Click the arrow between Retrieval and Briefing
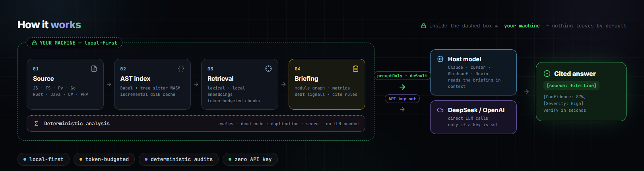The width and height of the screenshot is (644, 171). coord(283,84)
